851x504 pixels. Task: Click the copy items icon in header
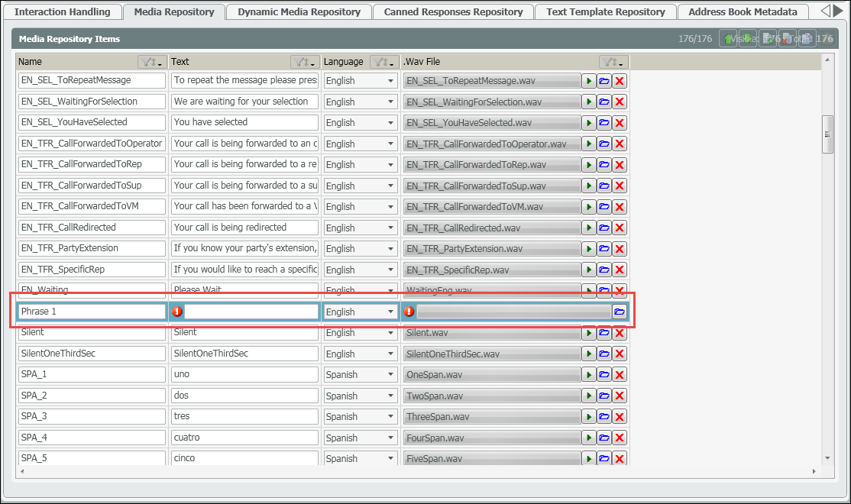point(807,39)
